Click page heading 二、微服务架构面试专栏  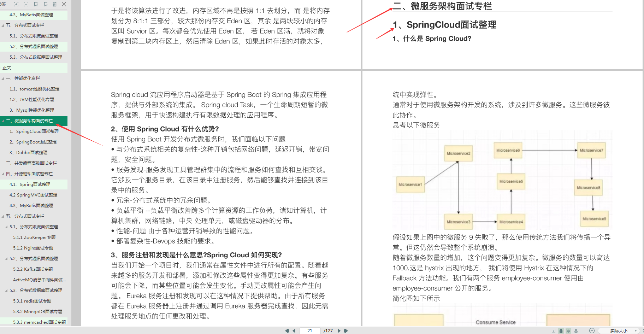click(x=442, y=6)
